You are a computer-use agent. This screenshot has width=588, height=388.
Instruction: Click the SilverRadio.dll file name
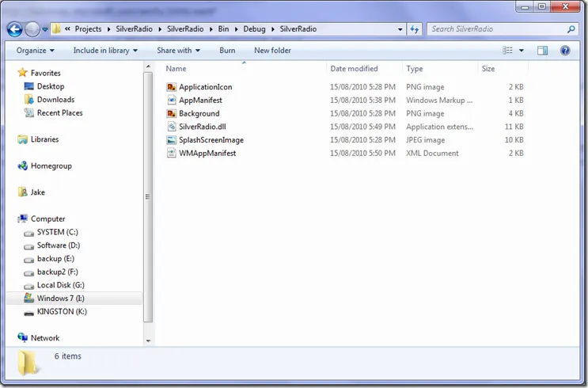(203, 127)
